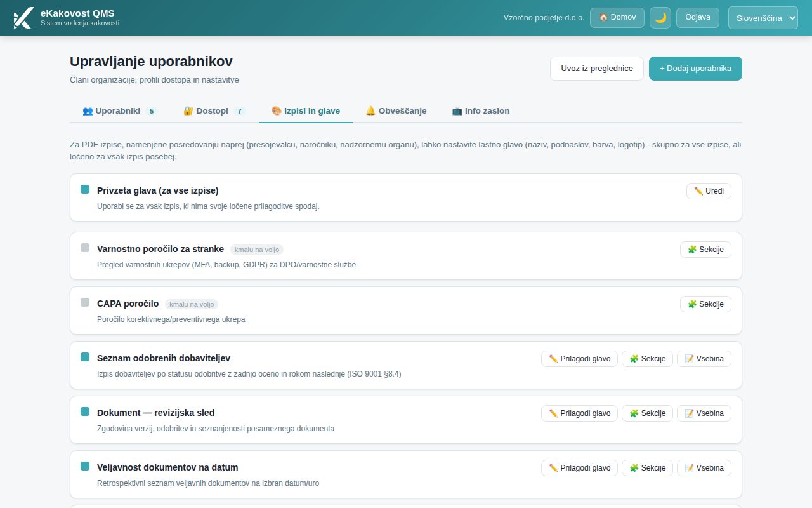Open the Obveščanje tab
The height and width of the screenshot is (508, 812).
pyautogui.click(x=396, y=110)
